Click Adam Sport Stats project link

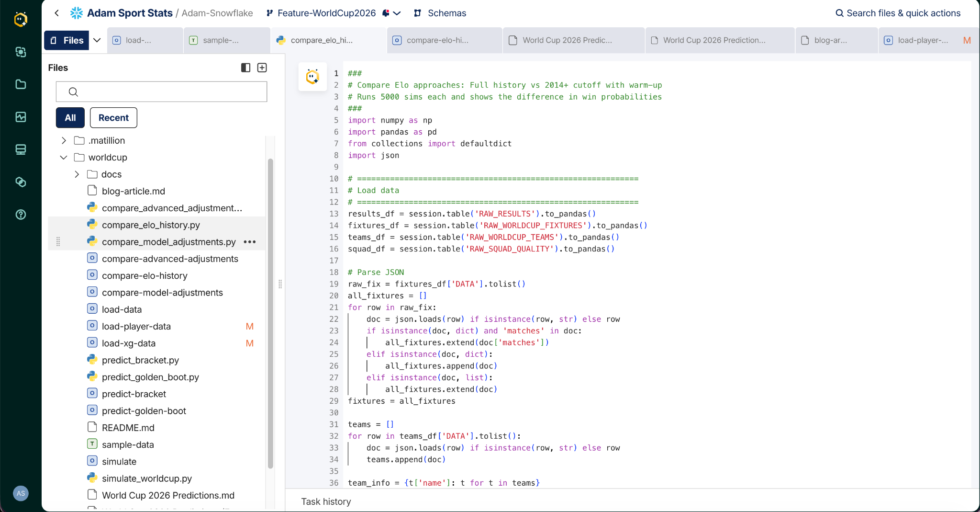(130, 13)
